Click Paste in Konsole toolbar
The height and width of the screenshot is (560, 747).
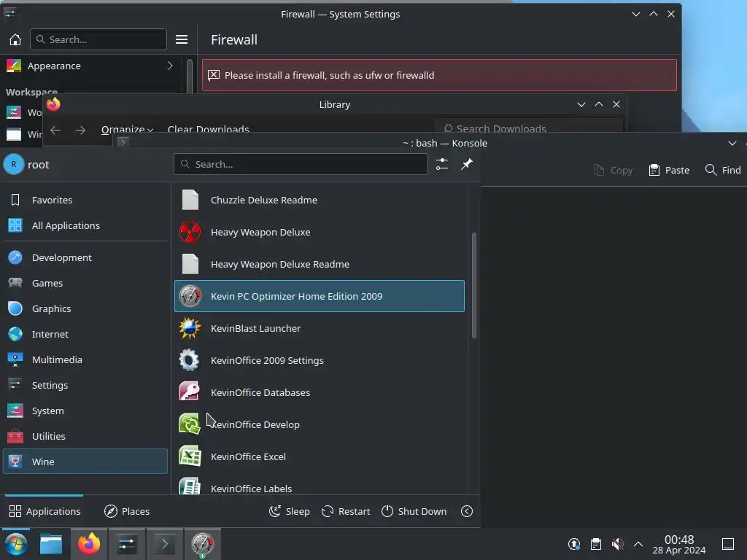(669, 170)
